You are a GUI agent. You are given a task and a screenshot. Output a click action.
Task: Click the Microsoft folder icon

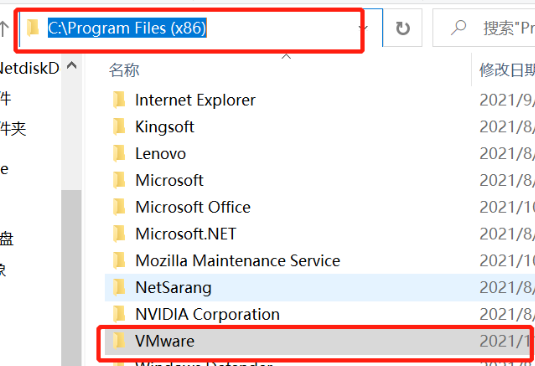pyautogui.click(x=119, y=180)
